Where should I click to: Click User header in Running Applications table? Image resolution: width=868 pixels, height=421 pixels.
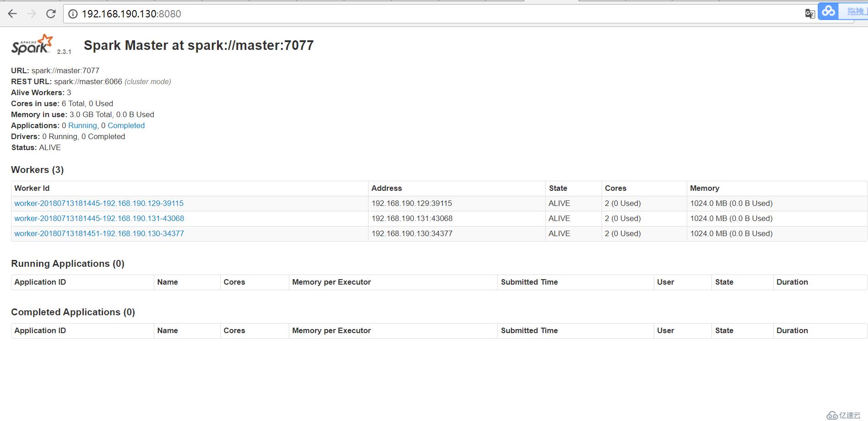pos(666,282)
